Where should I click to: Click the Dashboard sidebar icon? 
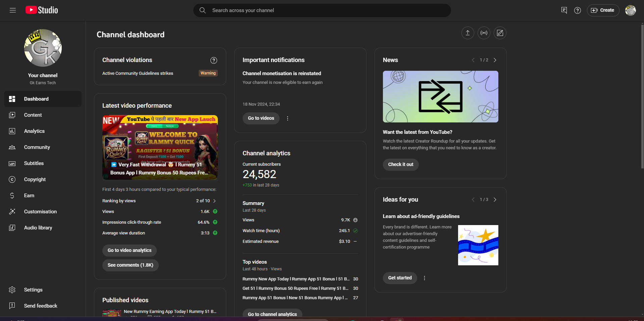coord(12,99)
